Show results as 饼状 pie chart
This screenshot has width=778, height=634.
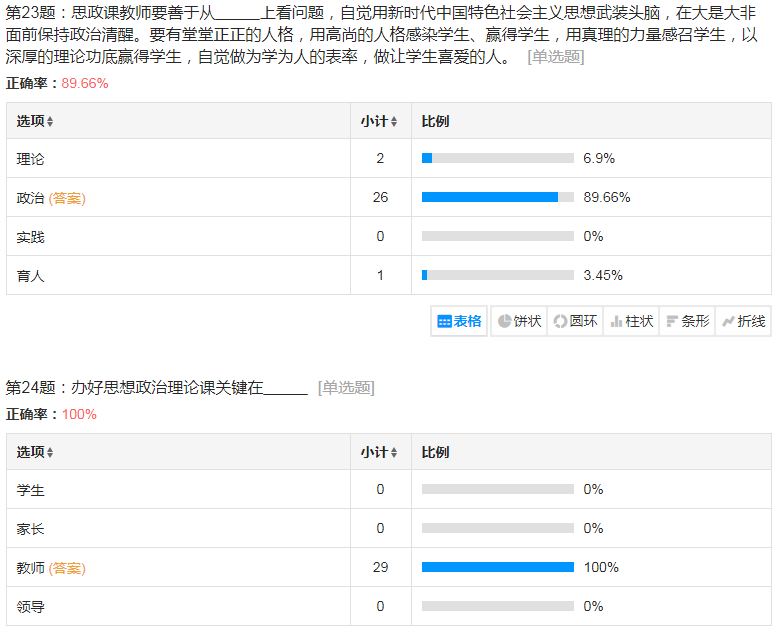519,321
